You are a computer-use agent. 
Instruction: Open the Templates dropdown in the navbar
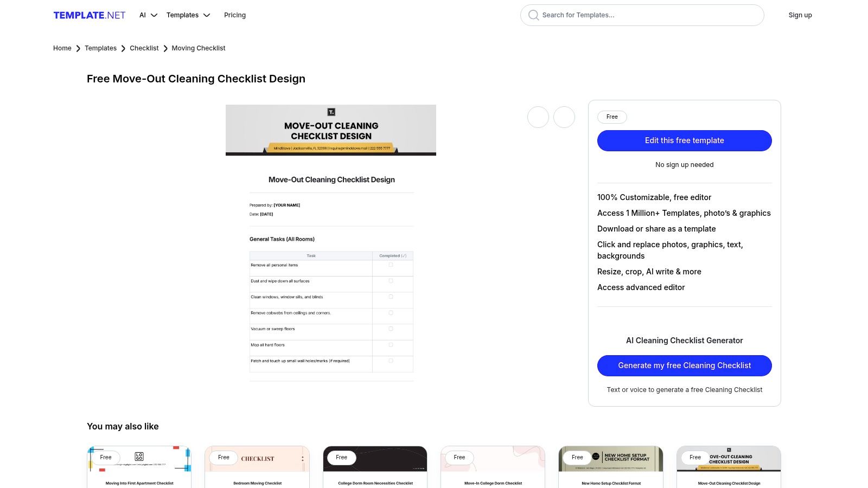click(188, 15)
